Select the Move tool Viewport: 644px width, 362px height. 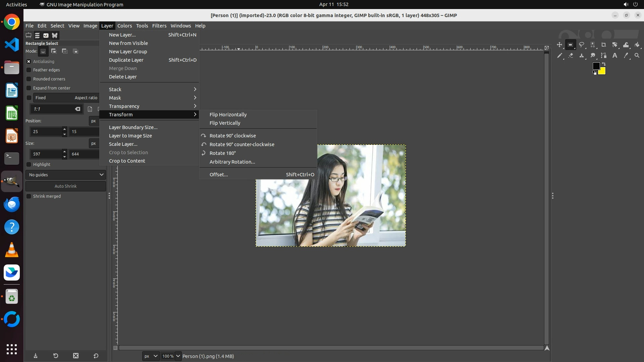tap(559, 45)
